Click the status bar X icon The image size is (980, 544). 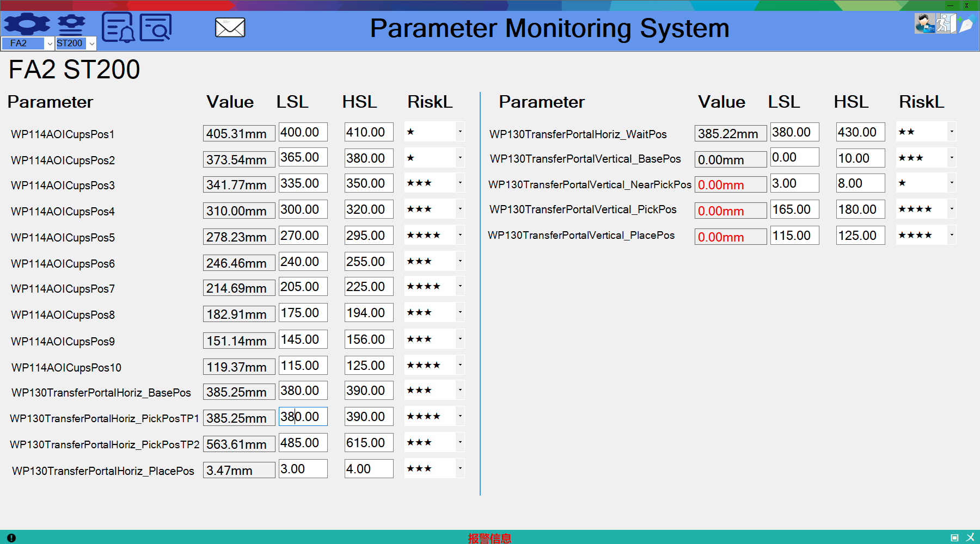pos(970,537)
